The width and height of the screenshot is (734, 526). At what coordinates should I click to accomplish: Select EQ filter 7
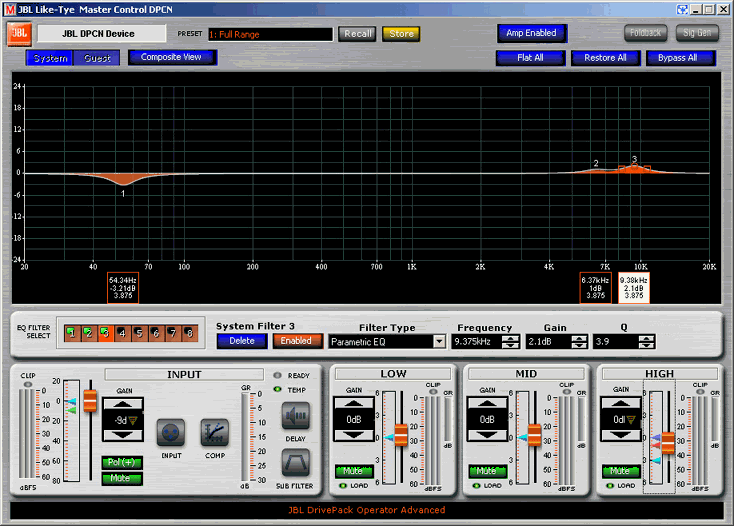point(173,333)
